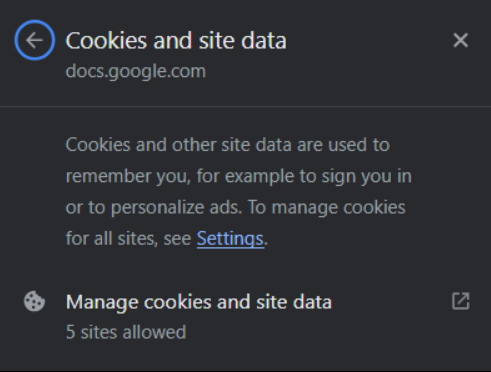Click the docs.google.com domain text

point(136,71)
